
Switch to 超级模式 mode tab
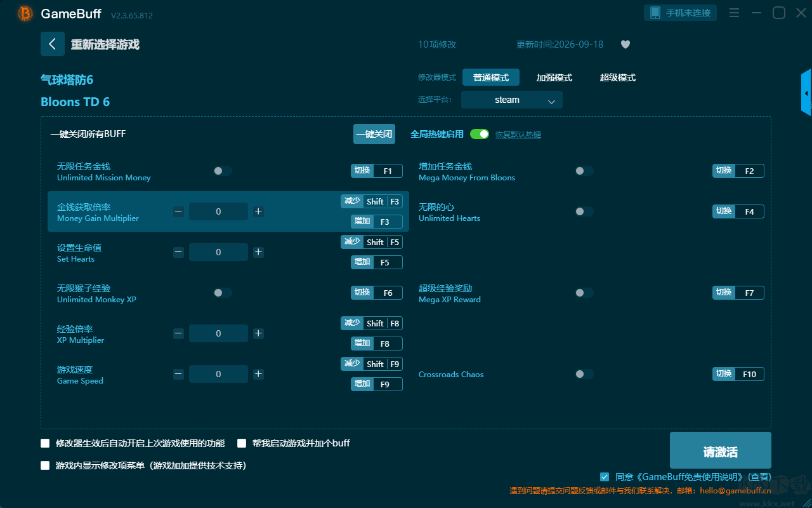(618, 77)
